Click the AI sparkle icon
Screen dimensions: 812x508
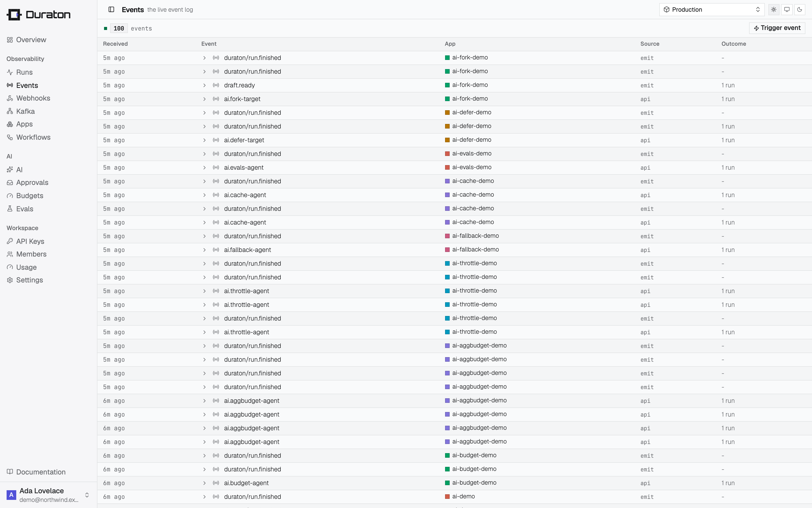pyautogui.click(x=10, y=170)
